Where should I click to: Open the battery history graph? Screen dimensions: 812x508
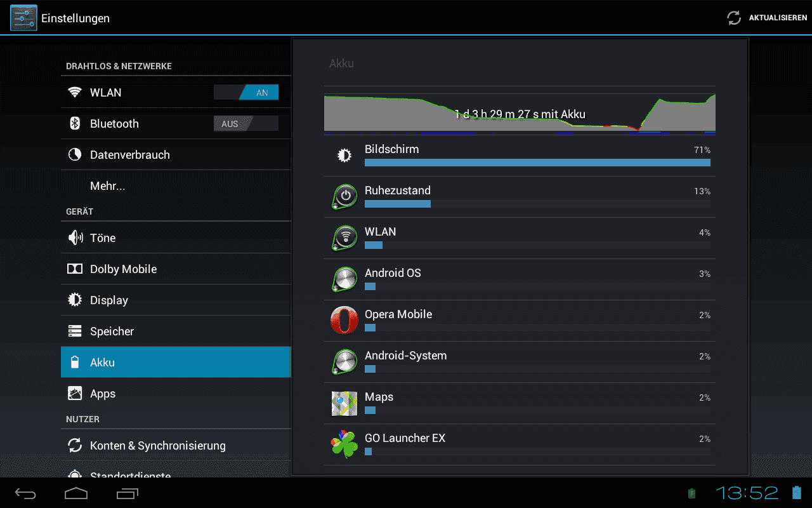520,114
